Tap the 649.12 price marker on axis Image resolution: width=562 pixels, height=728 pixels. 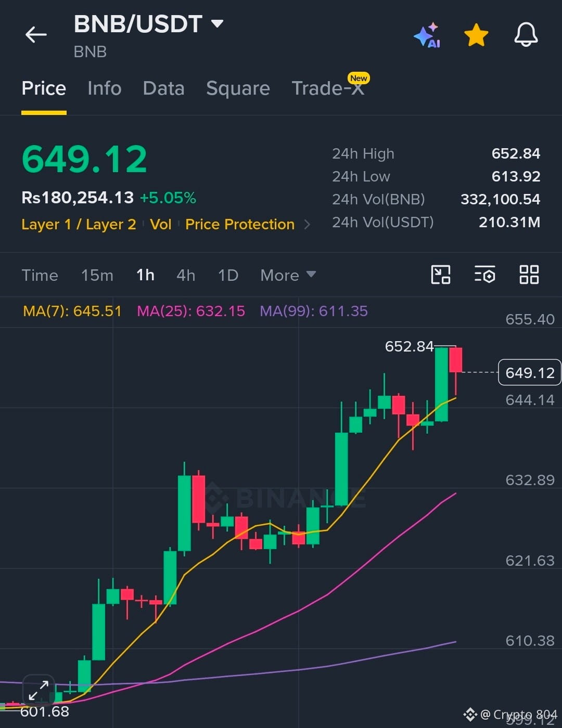[x=530, y=372]
